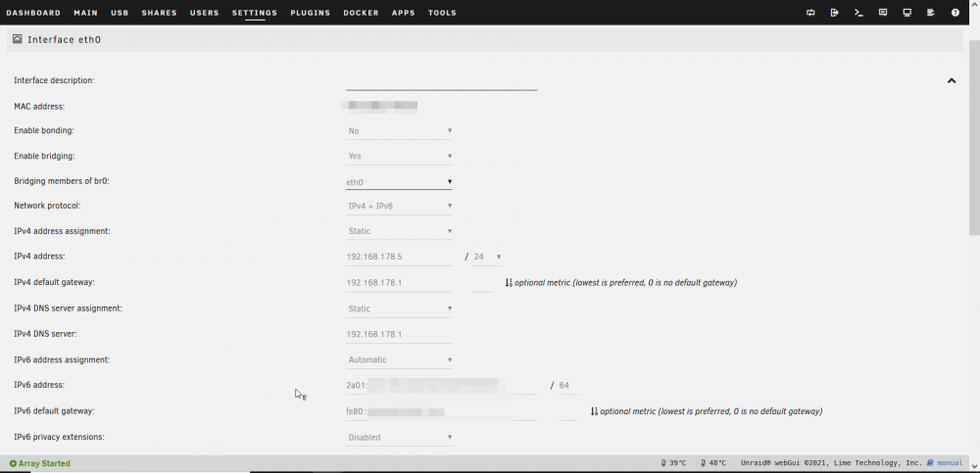980x473 pixels.
Task: Open the Enable bonding dropdown
Action: pos(399,130)
